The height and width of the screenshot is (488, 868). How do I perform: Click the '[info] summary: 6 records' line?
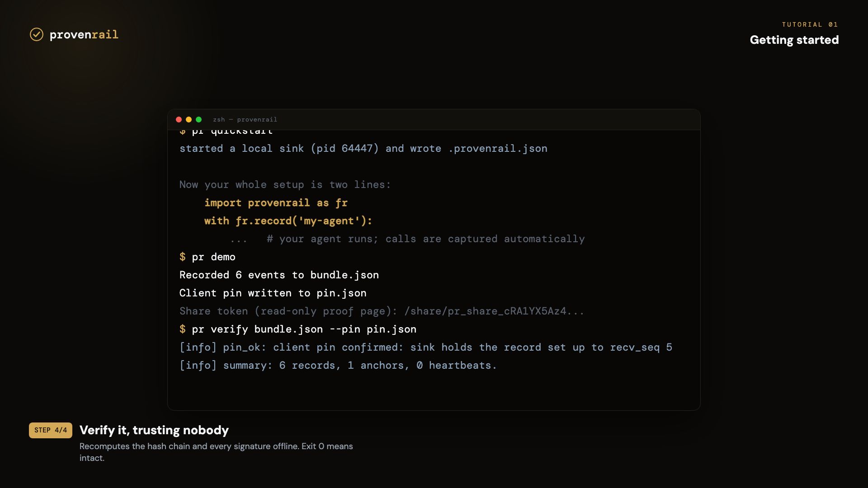pyautogui.click(x=338, y=366)
